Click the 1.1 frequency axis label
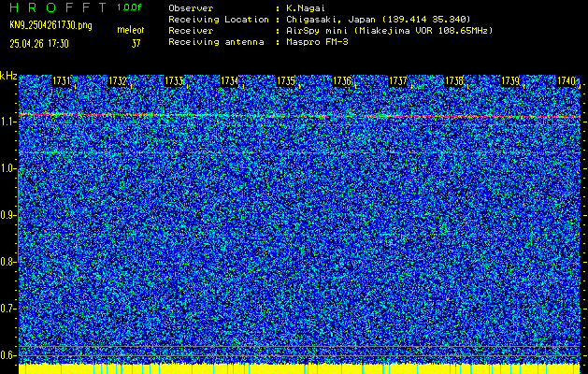Viewport: 588px width, 374px height. (7, 122)
